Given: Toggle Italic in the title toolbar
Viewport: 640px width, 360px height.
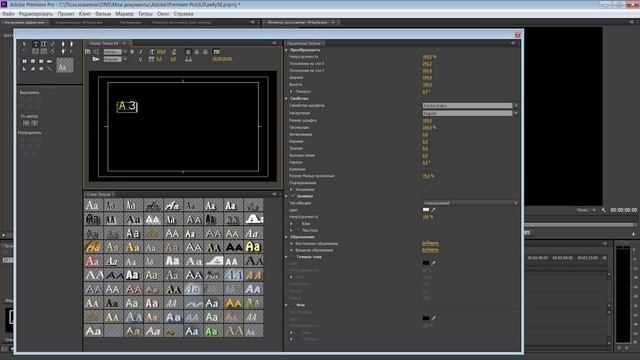Looking at the screenshot, I should (141, 52).
